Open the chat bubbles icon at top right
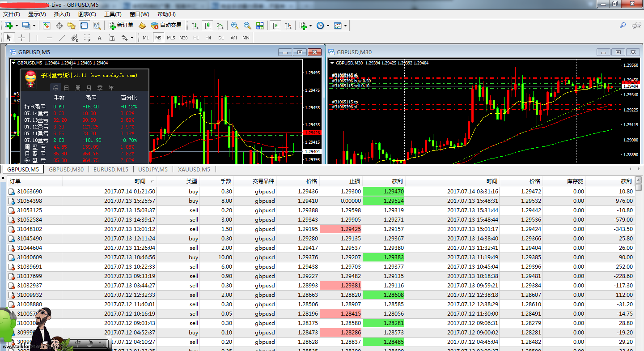The height and width of the screenshot is (351, 644). 636,26
